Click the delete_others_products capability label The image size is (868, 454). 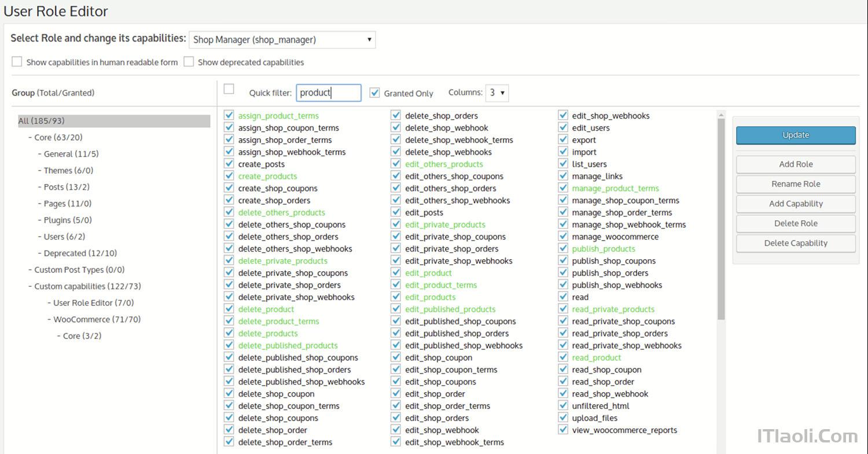pos(281,212)
